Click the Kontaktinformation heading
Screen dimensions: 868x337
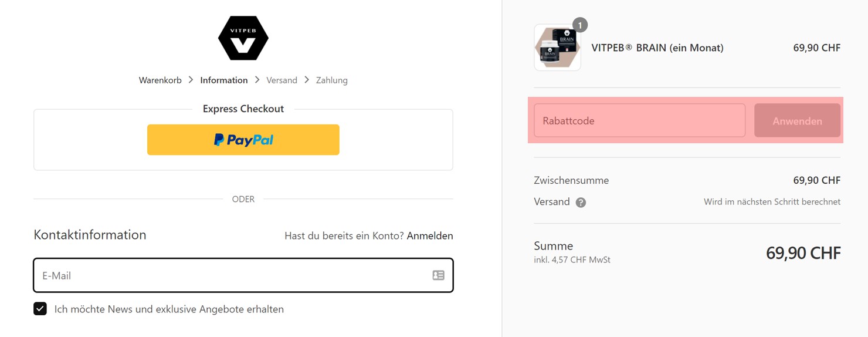pos(90,235)
